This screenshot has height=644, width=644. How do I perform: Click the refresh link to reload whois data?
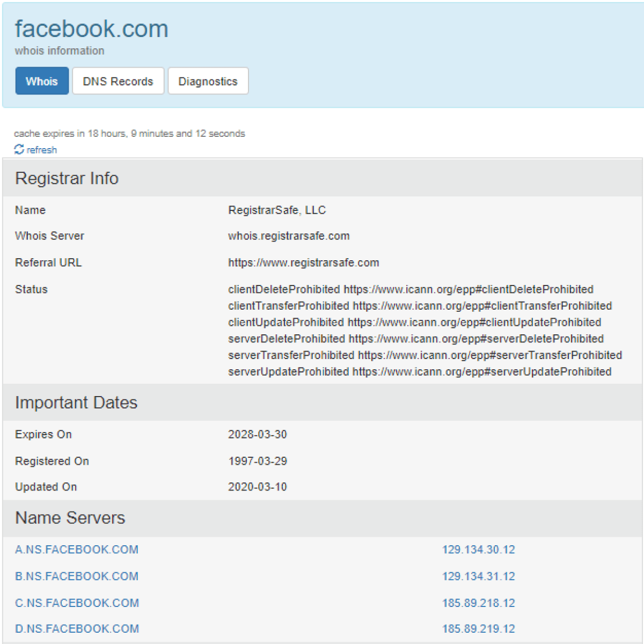point(42,150)
